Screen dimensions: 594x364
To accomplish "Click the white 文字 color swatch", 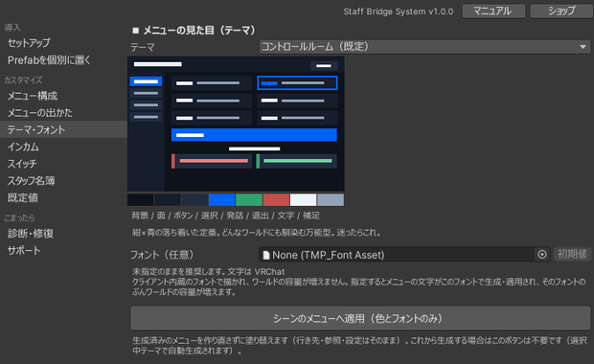I will click(x=303, y=199).
